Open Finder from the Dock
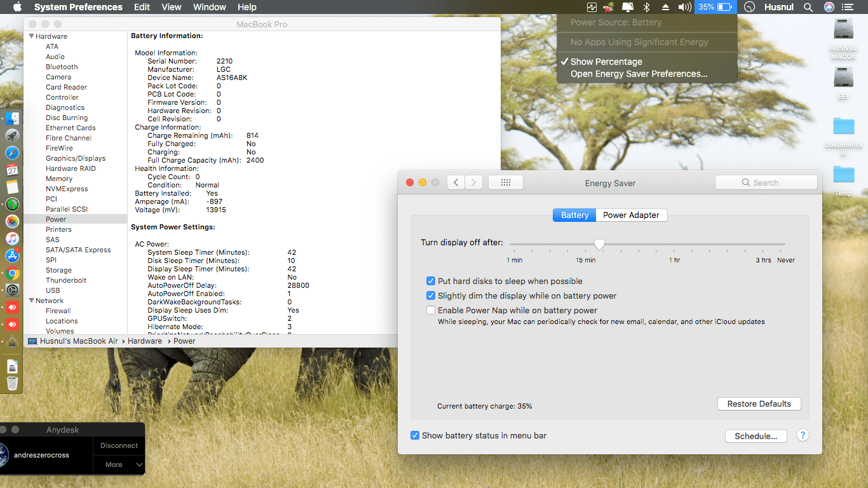This screenshot has width=868, height=488. tap(12, 118)
